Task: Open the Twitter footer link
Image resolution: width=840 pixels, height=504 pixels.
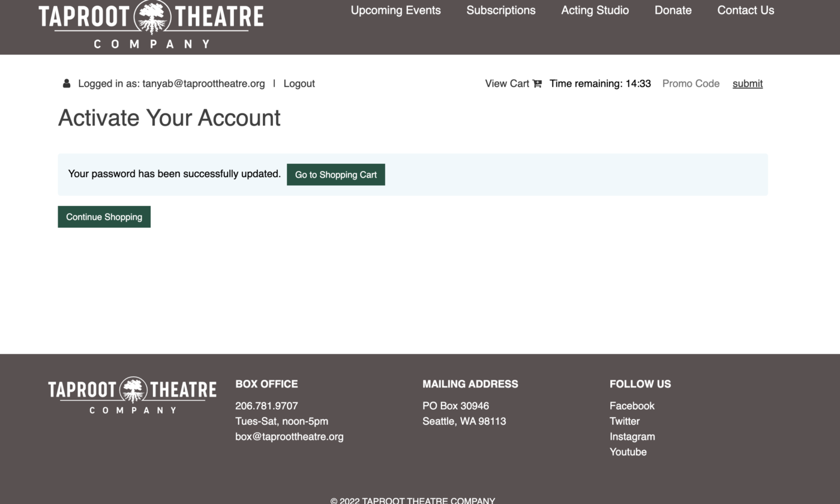Action: (x=625, y=421)
